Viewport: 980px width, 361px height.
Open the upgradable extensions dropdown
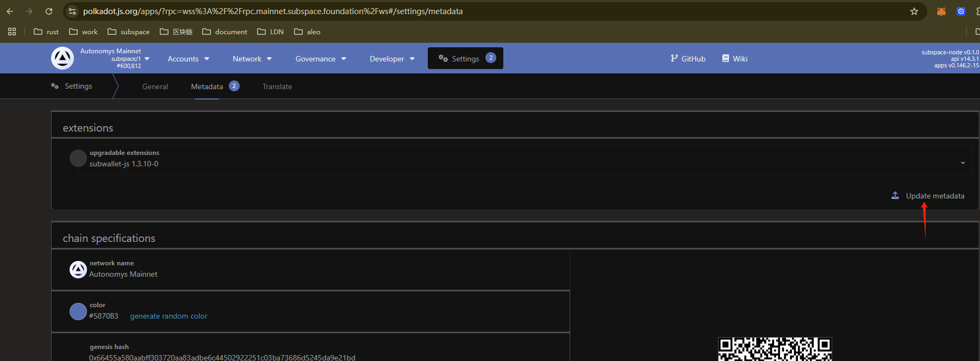(963, 163)
